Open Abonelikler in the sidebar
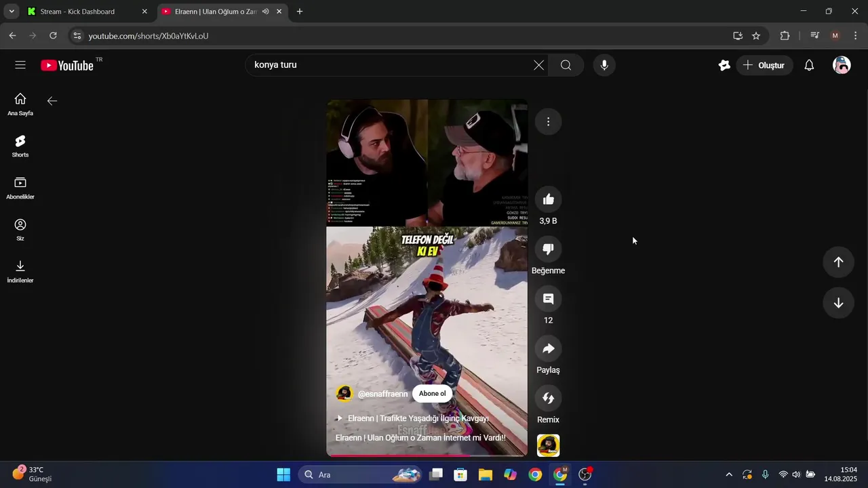The width and height of the screenshot is (868, 488). tap(20, 188)
